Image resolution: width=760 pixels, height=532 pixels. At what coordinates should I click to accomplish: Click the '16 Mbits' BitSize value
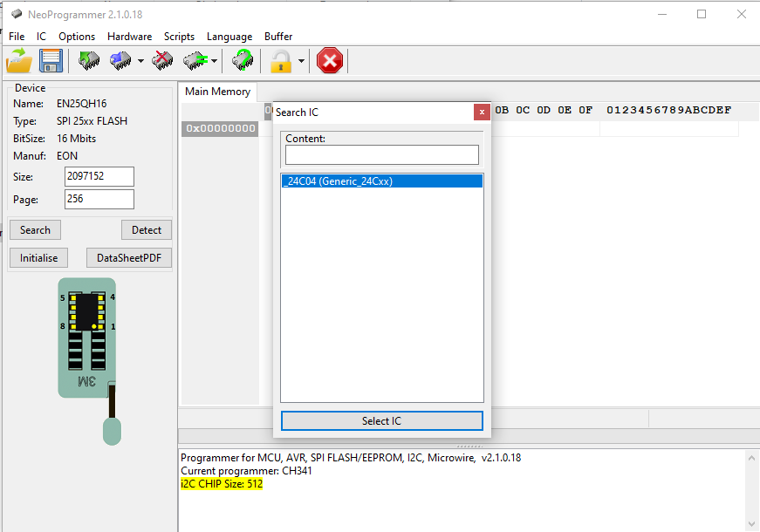[76, 139]
